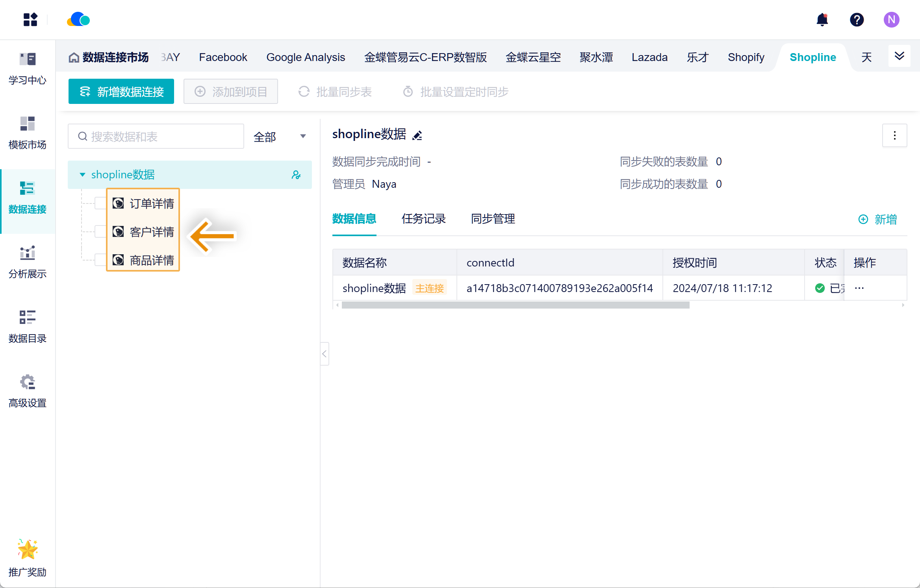Open the 高级设置 gear icon
The height and width of the screenshot is (588, 920).
point(28,382)
